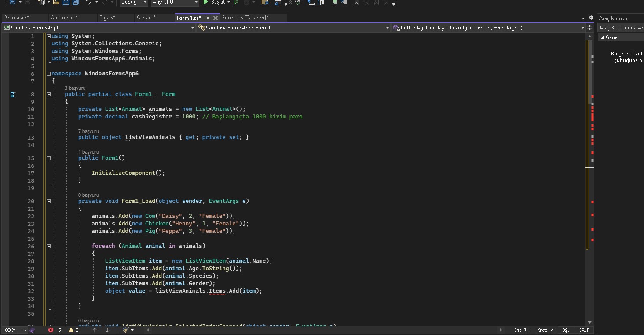Open the Undo history dropdown arrow
The height and width of the screenshot is (335, 644).
[x=97, y=2]
